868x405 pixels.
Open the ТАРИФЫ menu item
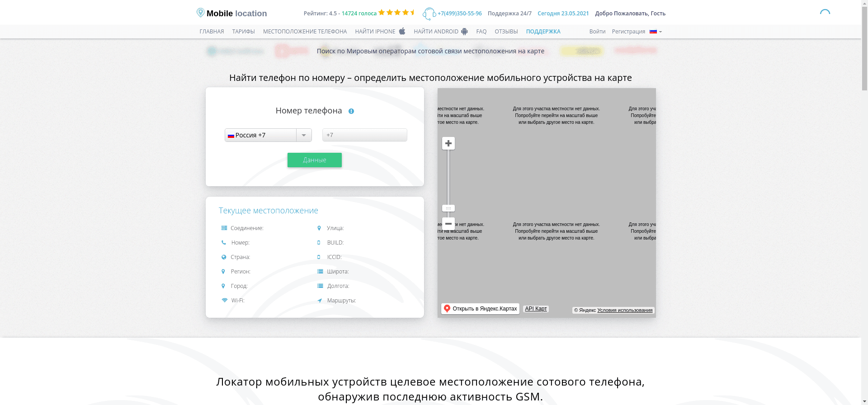[x=243, y=32]
